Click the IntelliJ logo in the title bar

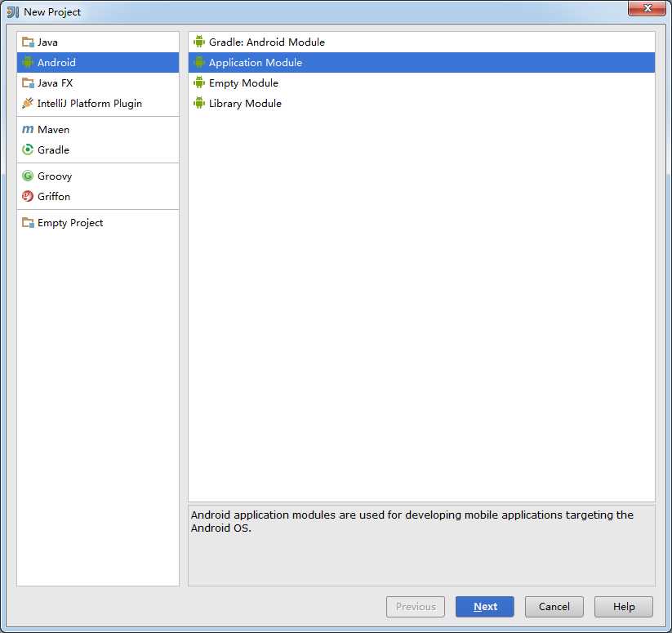[13, 12]
